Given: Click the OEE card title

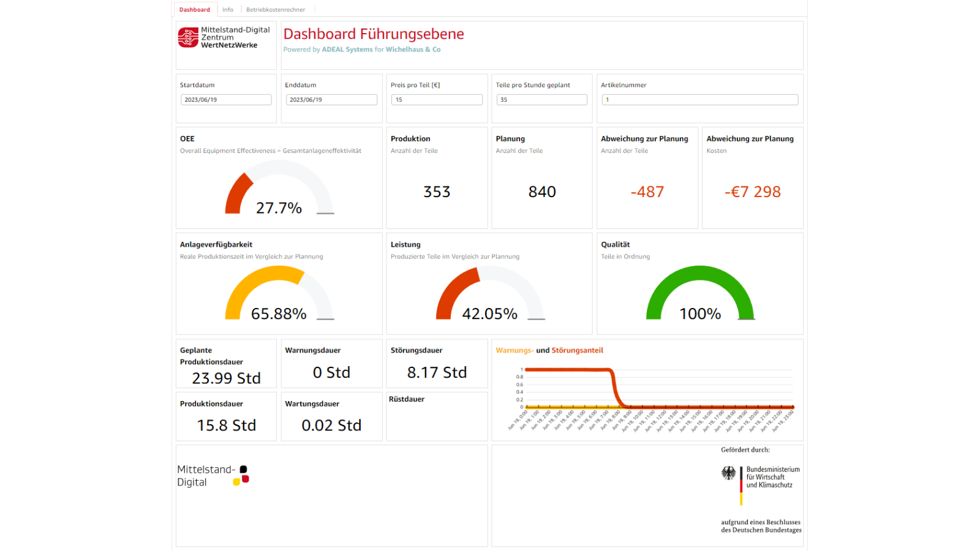Looking at the screenshot, I should [187, 139].
